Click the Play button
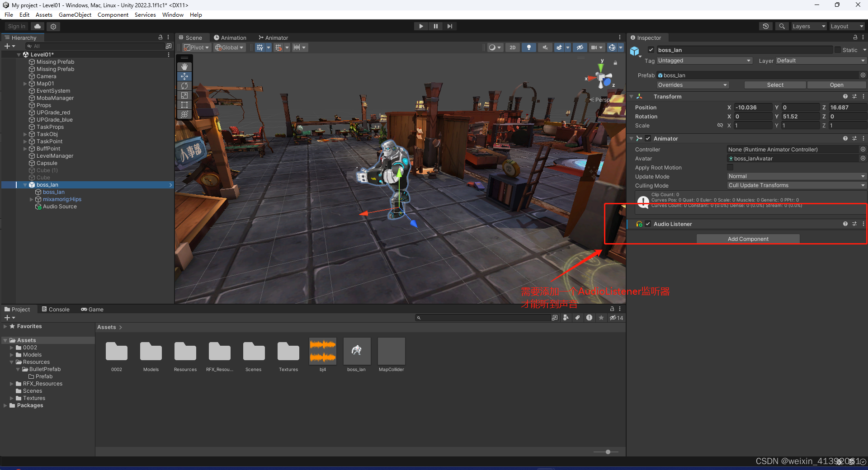 click(421, 26)
